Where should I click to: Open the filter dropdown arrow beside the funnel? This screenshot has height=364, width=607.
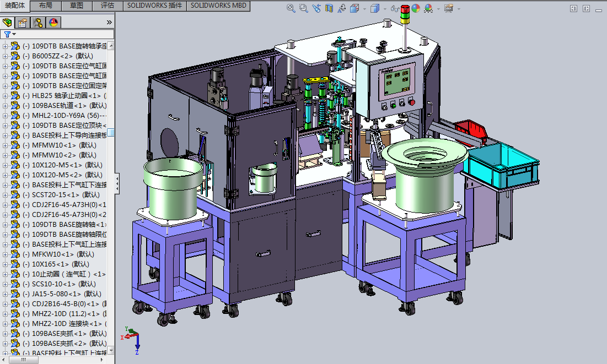pyautogui.click(x=14, y=35)
